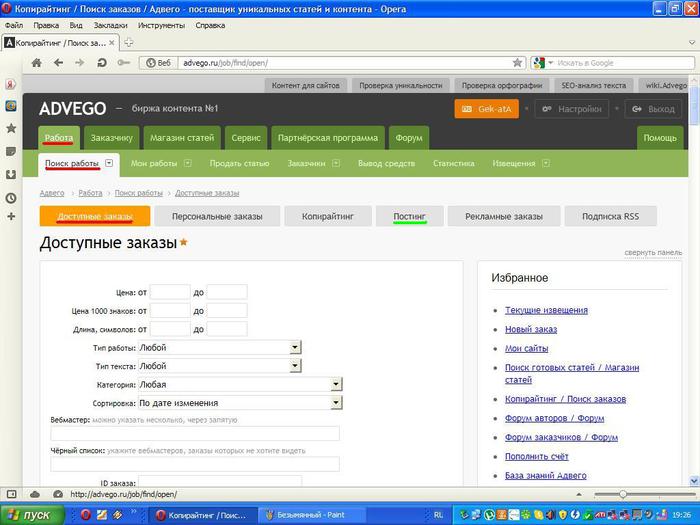The height and width of the screenshot is (525, 700).
Task: Open the Вид menu
Action: pos(76,25)
